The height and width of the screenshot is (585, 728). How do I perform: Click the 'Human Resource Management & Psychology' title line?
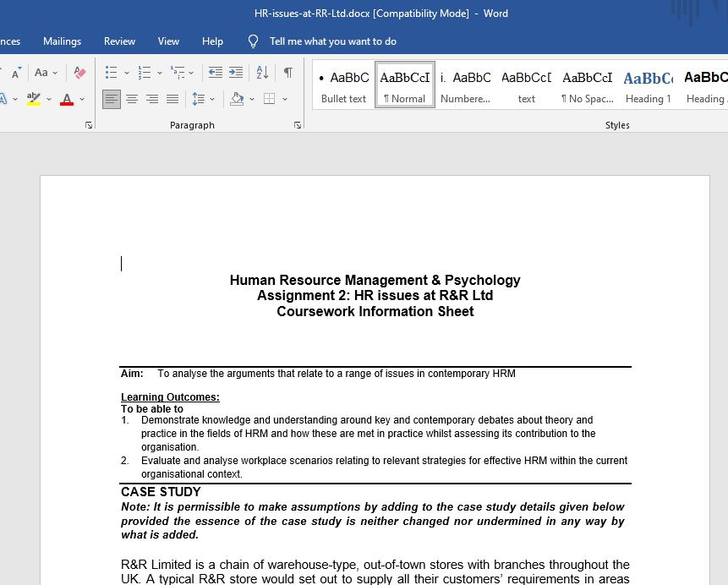pyautogui.click(x=375, y=280)
